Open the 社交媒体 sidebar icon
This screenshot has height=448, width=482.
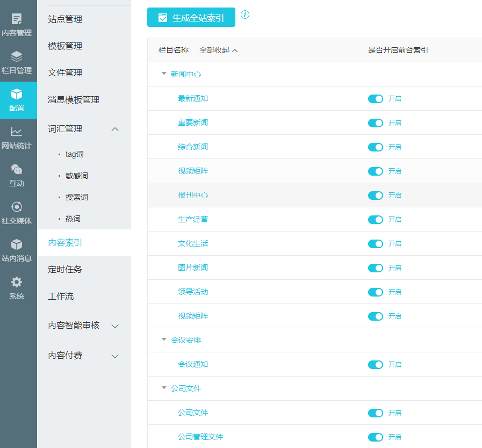[17, 207]
